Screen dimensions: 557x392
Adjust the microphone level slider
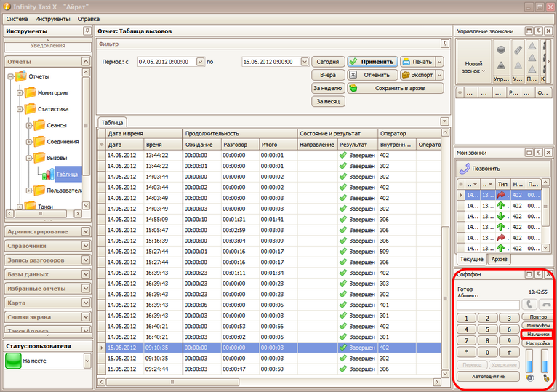(545, 361)
